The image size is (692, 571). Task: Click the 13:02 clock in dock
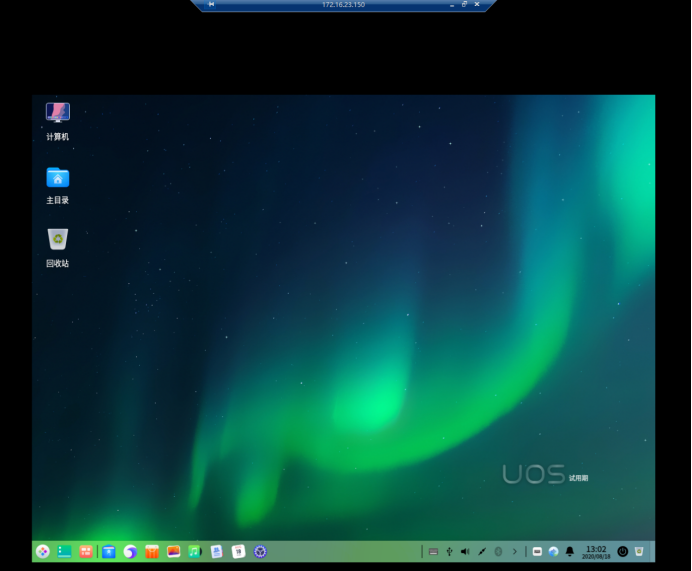click(x=596, y=552)
